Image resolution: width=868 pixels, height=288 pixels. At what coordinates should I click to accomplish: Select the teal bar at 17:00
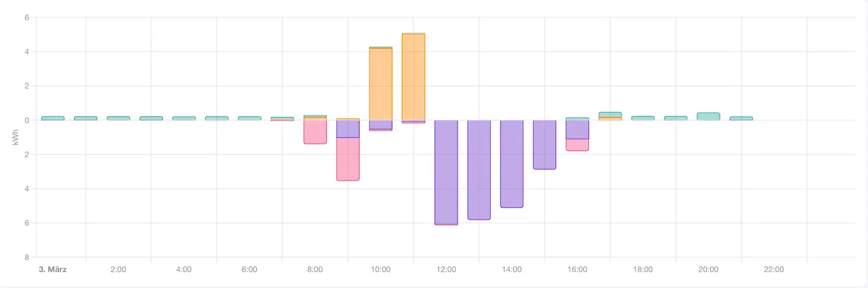coord(610,114)
